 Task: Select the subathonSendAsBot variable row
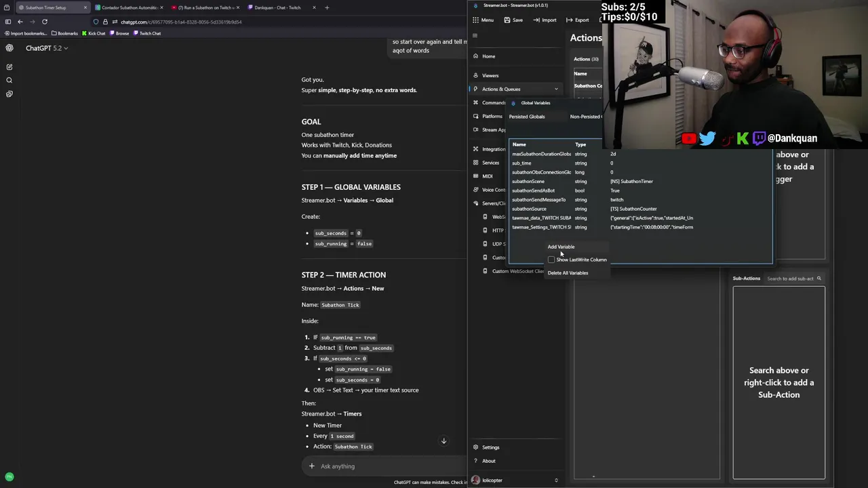pos(640,190)
